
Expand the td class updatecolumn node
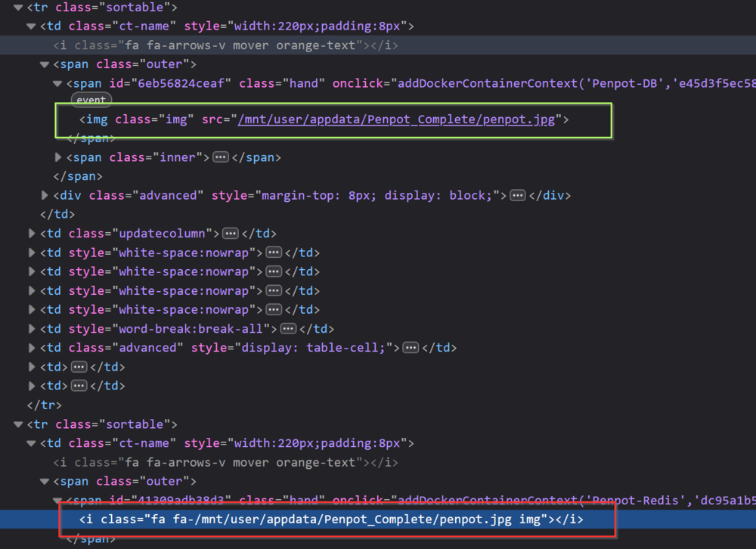31,234
